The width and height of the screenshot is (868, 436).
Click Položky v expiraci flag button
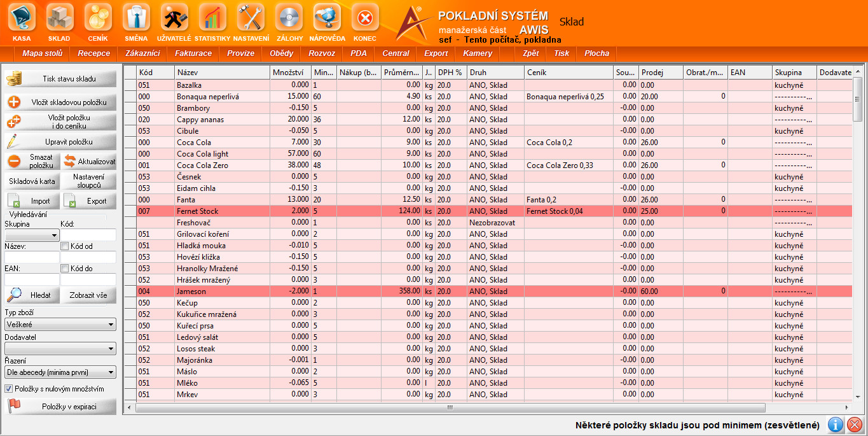(x=60, y=406)
